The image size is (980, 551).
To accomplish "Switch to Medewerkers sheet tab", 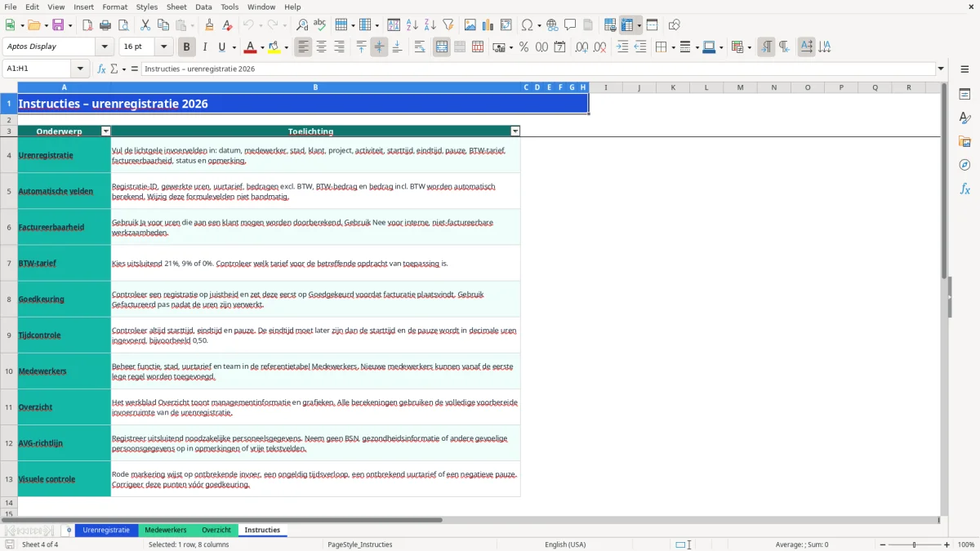I will 166,531.
